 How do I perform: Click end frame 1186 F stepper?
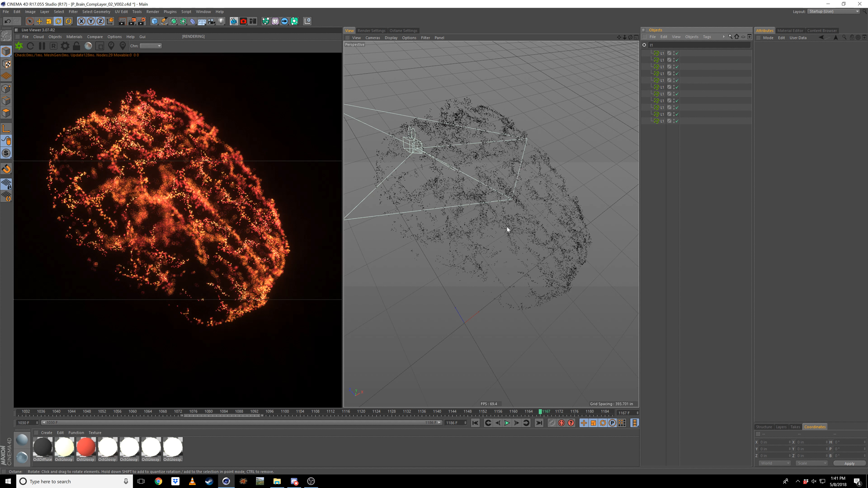click(465, 423)
